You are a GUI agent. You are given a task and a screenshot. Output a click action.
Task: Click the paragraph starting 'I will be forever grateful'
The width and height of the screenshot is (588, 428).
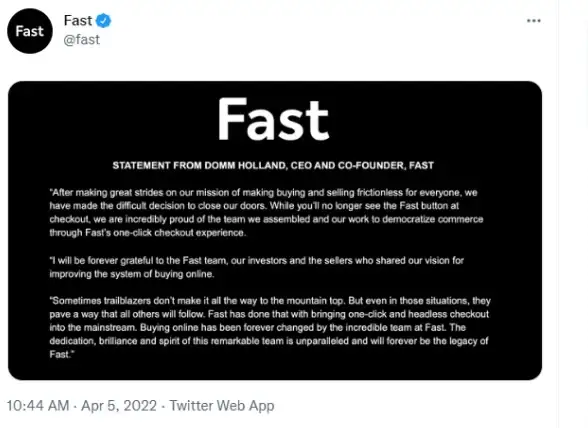tap(256, 267)
